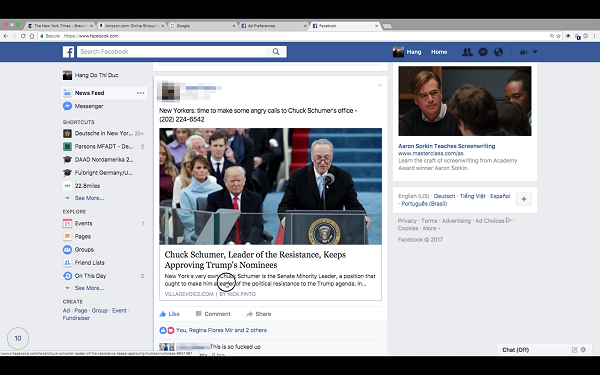Screen dimensions: 600x375
Task: Click browser back arrow
Action: (5, 36)
